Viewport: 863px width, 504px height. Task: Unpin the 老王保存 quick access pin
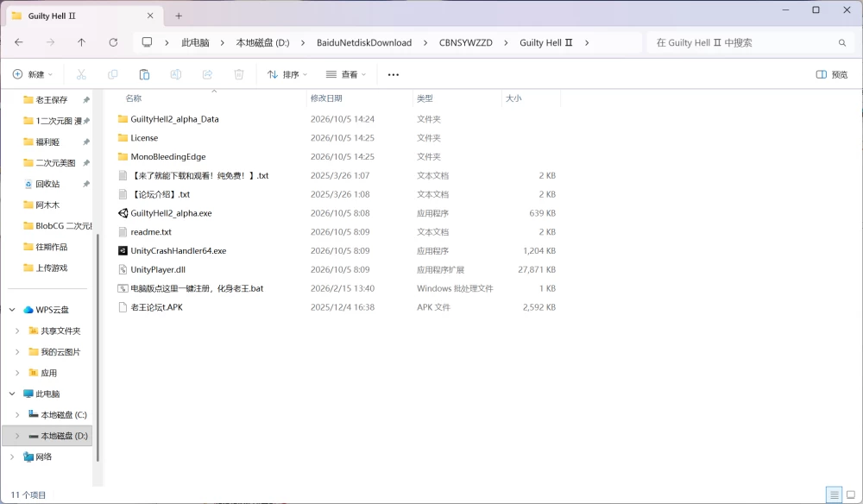[85, 100]
